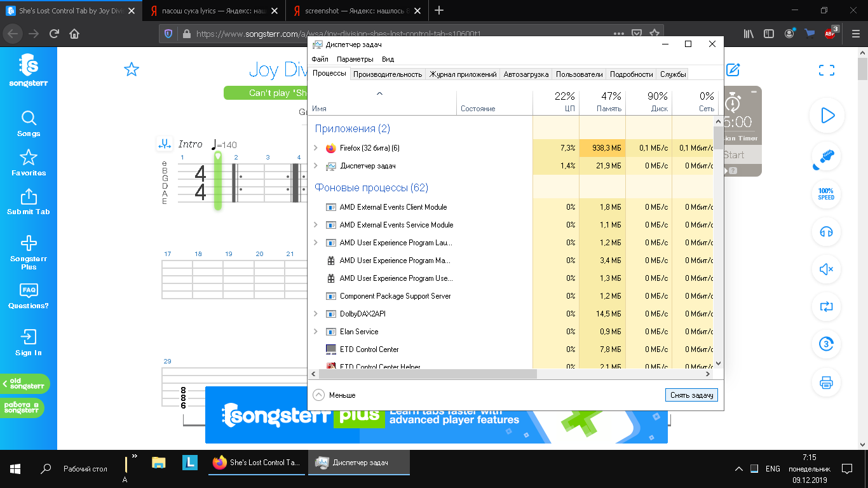Open a new Firefox tab

point(439,10)
